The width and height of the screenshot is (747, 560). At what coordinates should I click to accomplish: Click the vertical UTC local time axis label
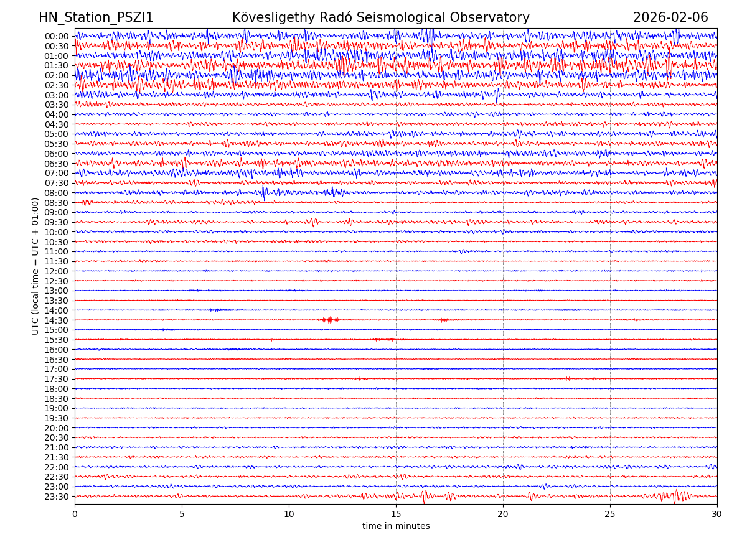tap(36, 266)
